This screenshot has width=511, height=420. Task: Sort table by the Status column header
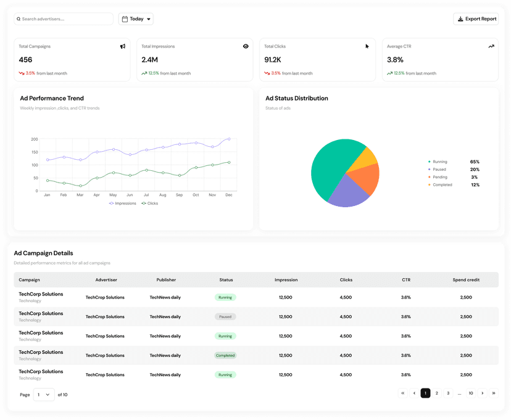pos(226,280)
